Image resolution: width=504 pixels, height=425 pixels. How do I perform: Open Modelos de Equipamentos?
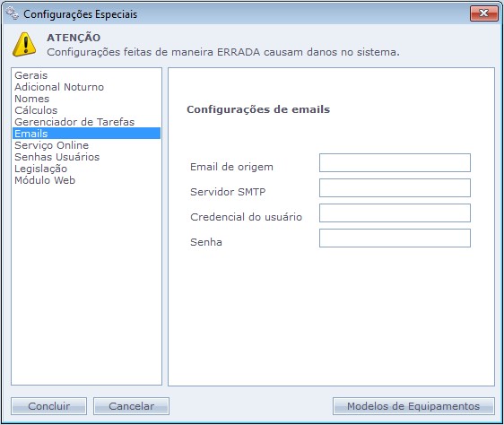pyautogui.click(x=413, y=406)
